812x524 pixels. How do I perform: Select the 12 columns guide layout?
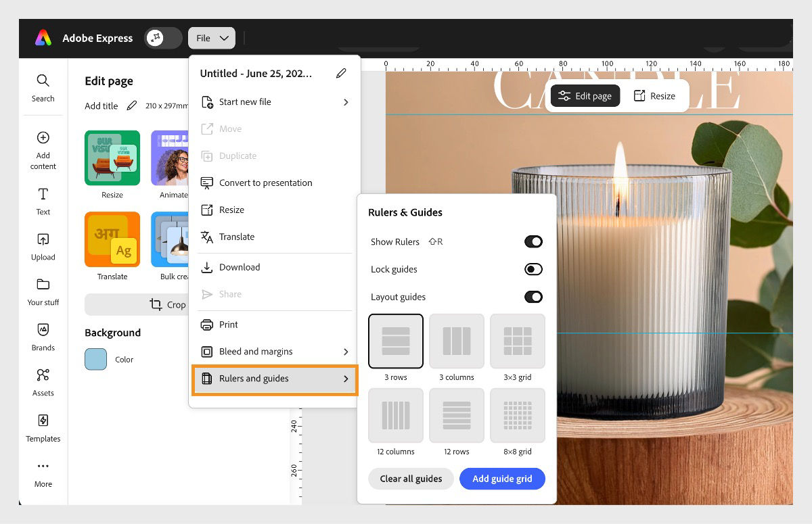click(x=396, y=415)
